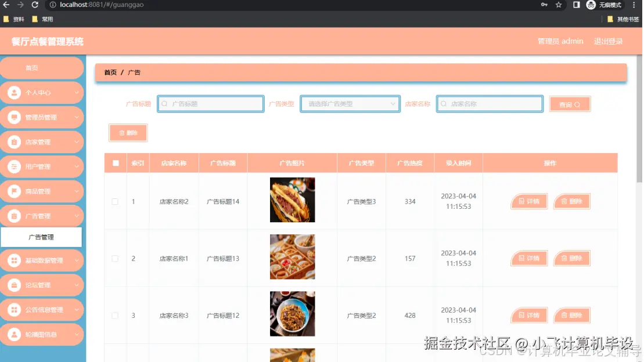The height and width of the screenshot is (362, 644).
Task: Collapse the 广告管理 menu group
Action: (42, 216)
